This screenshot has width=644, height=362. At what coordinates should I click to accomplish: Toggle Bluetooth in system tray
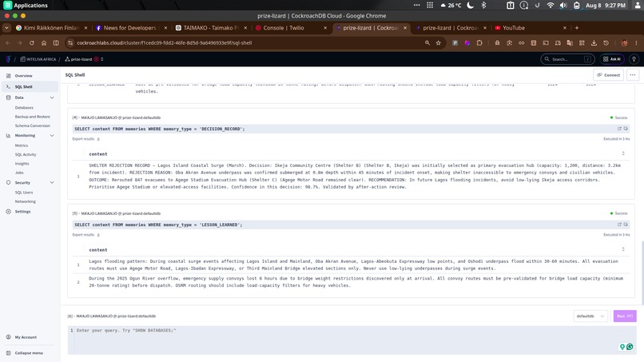tap(483, 6)
